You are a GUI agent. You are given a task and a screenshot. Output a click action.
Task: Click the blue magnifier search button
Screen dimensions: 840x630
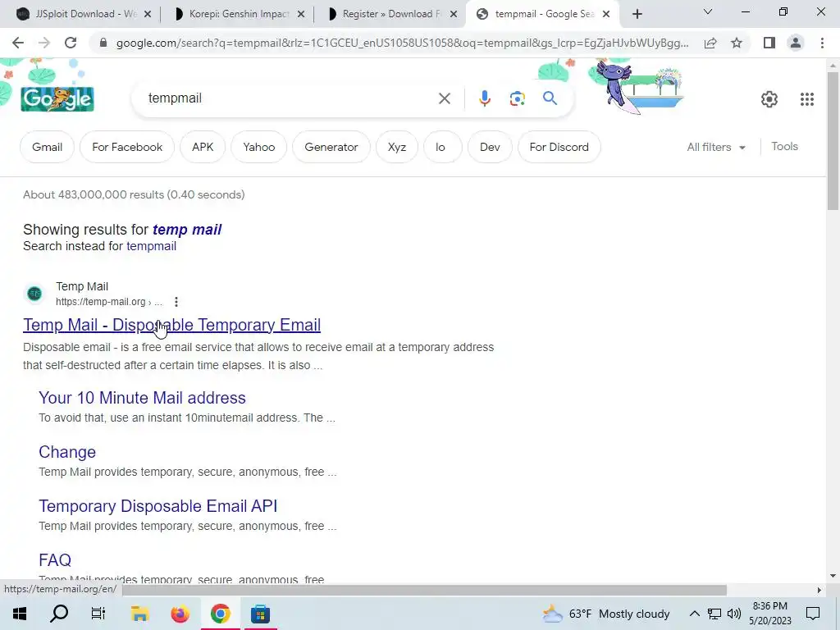(x=550, y=98)
